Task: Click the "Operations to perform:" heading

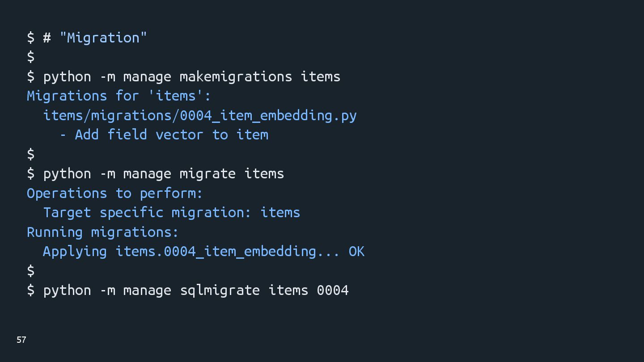Action: 115,194
